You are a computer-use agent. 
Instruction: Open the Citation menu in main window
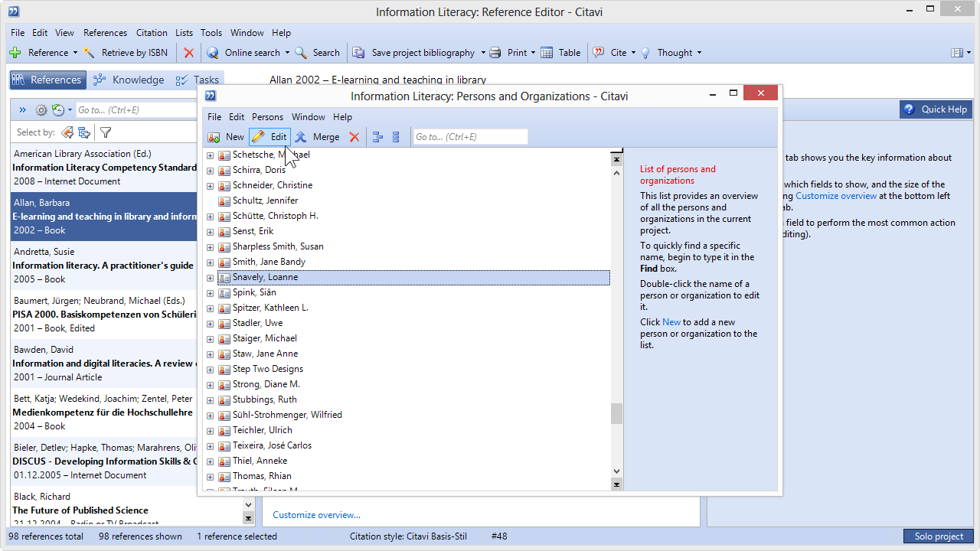[x=152, y=33]
